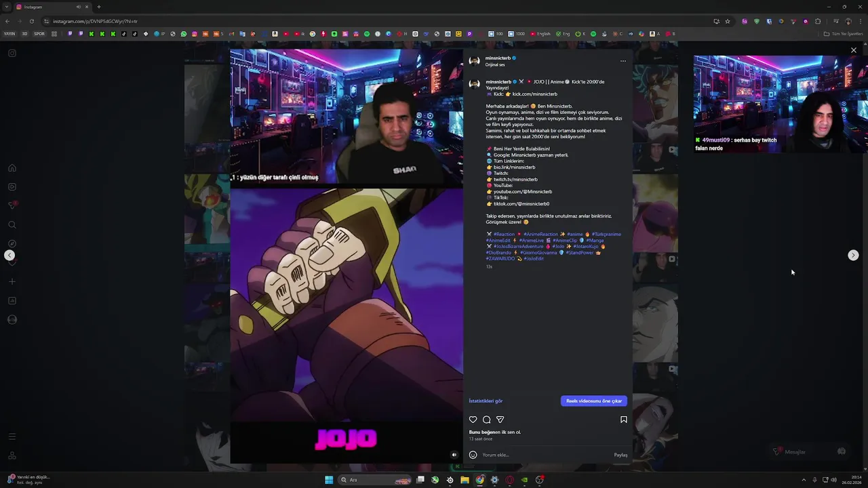The width and height of the screenshot is (868, 488).
Task: Open hamburger More menu in sidebar
Action: tap(12, 436)
